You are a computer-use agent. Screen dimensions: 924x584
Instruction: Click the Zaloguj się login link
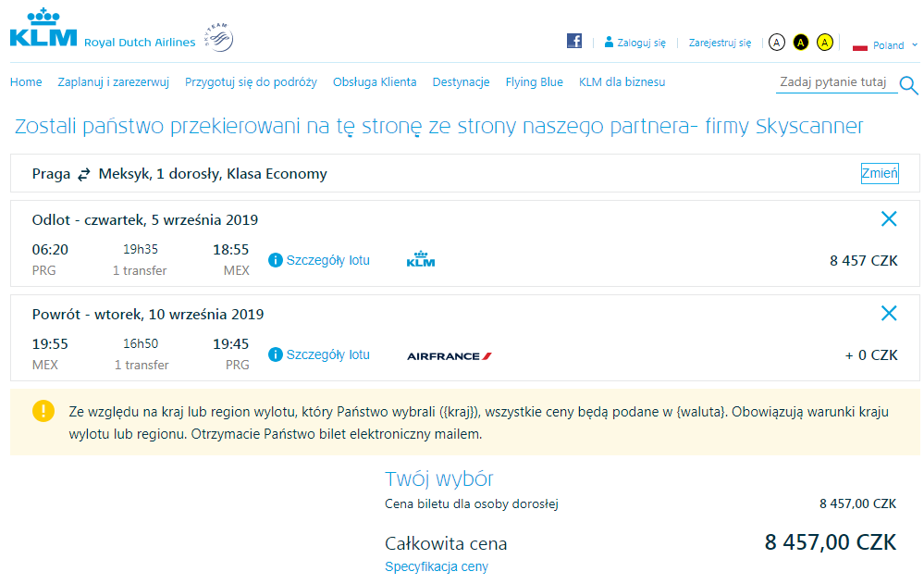641,43
